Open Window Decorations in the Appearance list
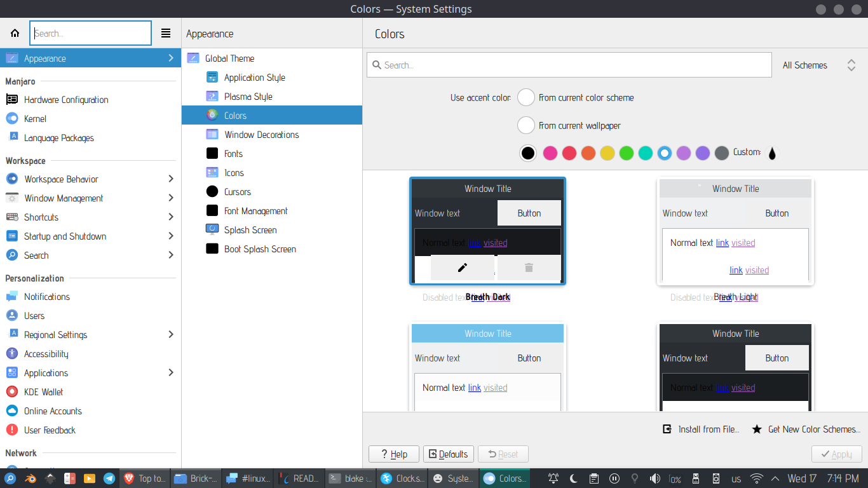Screen dimensions: 868x488 (x=261, y=135)
